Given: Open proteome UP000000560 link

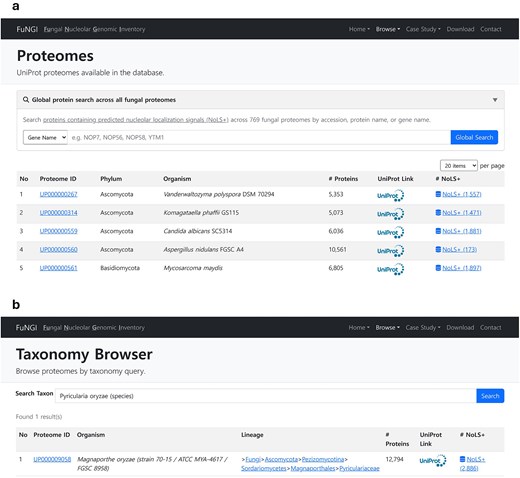Looking at the screenshot, I should (x=58, y=249).
